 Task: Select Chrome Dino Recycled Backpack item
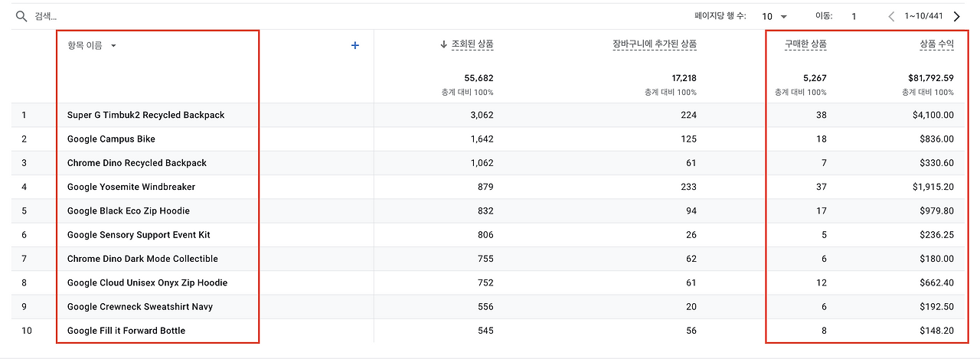click(x=137, y=163)
